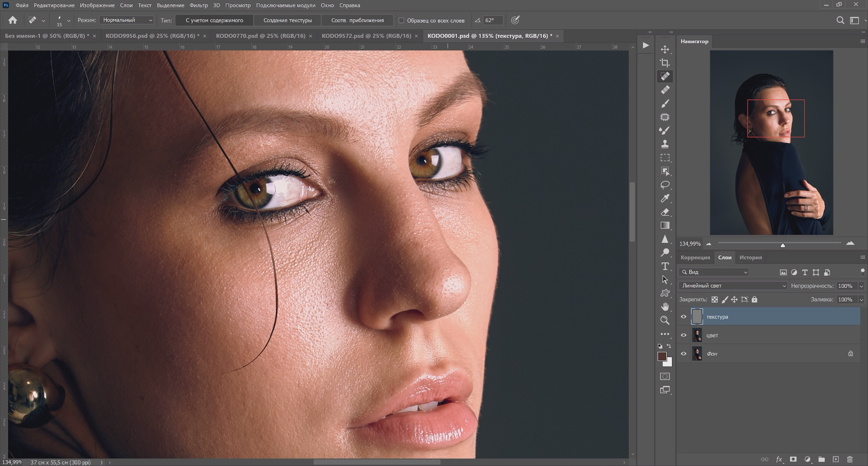Select the Mixer Brush tool

click(665, 130)
